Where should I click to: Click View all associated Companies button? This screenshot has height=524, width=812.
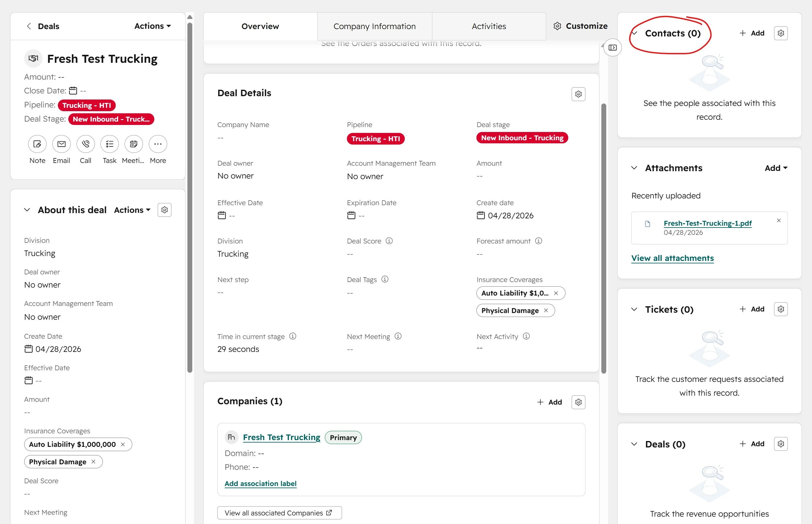pos(279,513)
